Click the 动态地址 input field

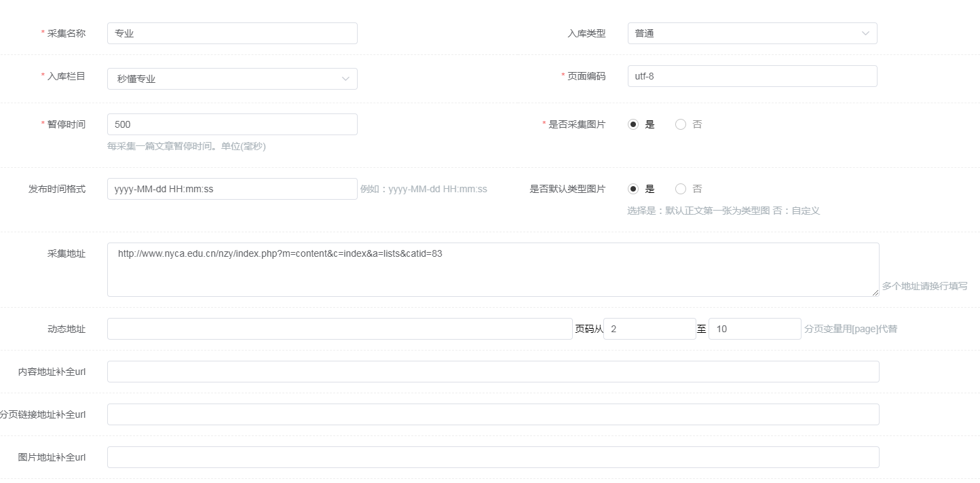[340, 329]
